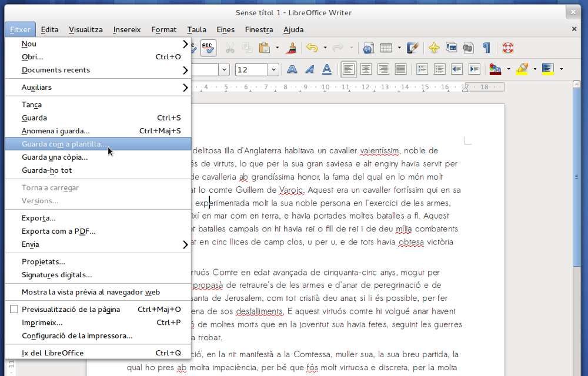Open Paste options dropdown arrow
Image resolution: width=588 pixels, height=376 pixels.
[277, 48]
